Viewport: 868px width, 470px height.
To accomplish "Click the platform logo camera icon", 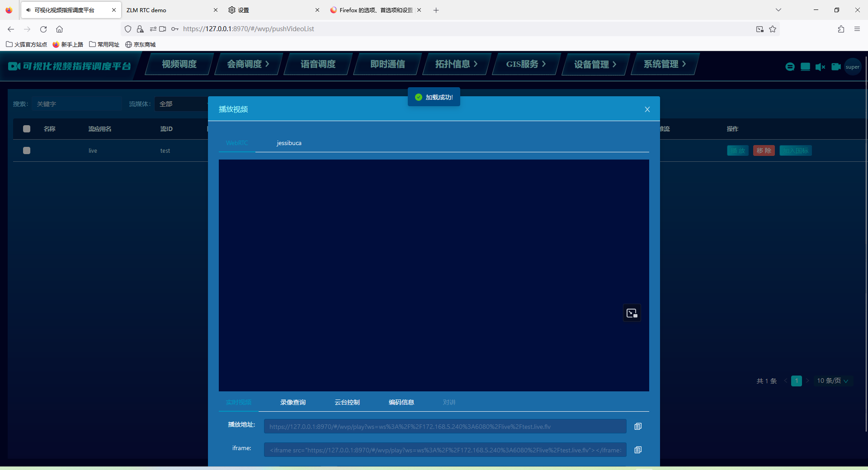I will pyautogui.click(x=14, y=66).
